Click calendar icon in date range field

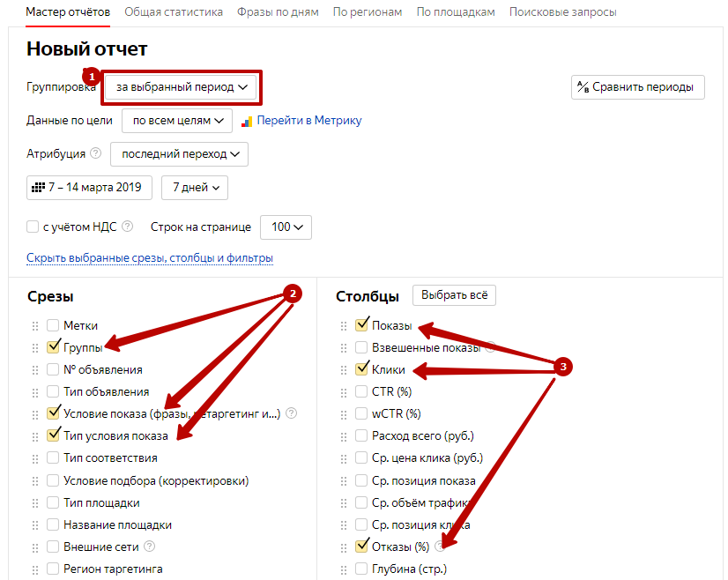point(38,188)
